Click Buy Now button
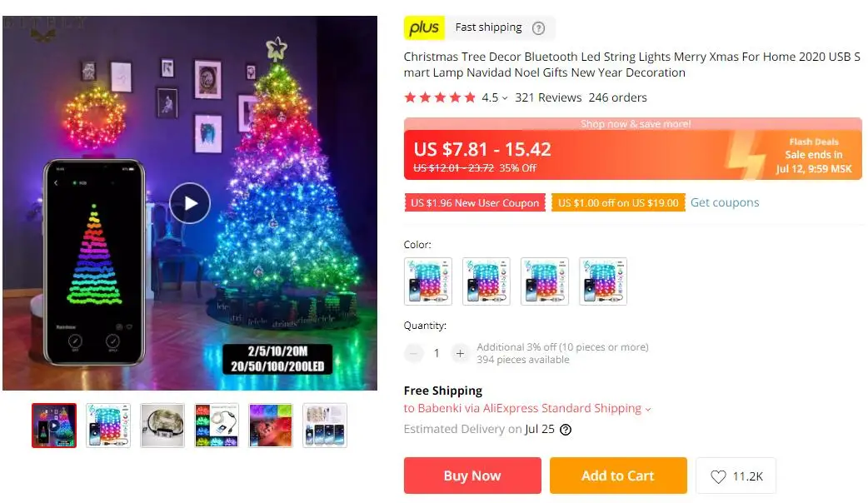Screen dimensions: 868x503 [472, 476]
